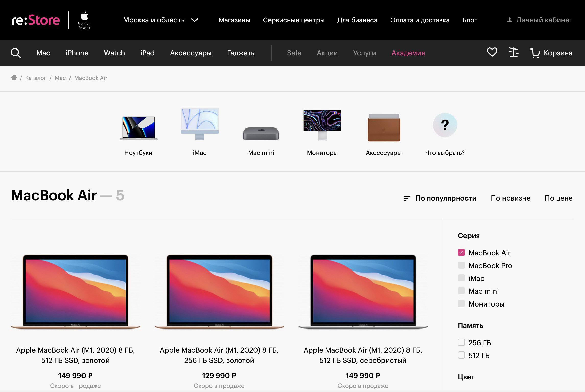Open the shopping cart Корзина
Viewport: 585px width, 392px height.
coord(551,53)
